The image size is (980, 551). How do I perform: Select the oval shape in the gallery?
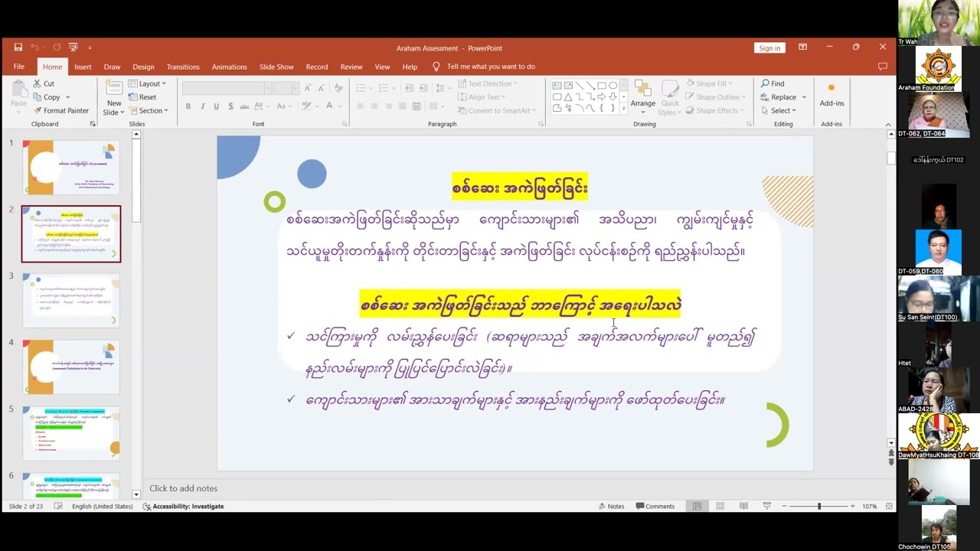[612, 85]
